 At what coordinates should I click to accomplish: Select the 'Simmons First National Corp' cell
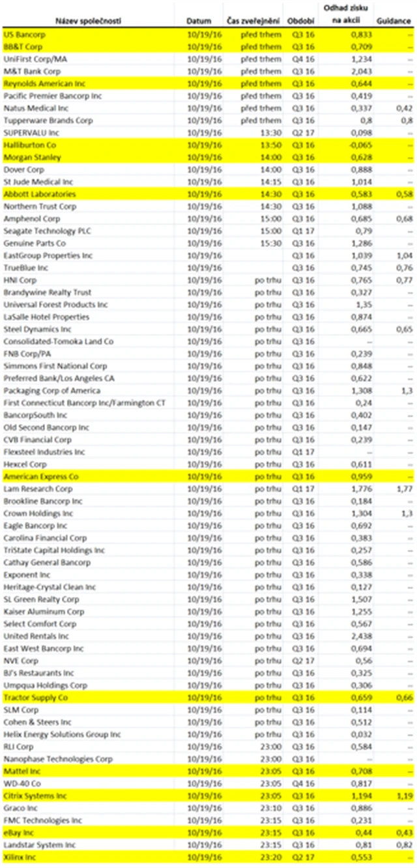[87, 366]
